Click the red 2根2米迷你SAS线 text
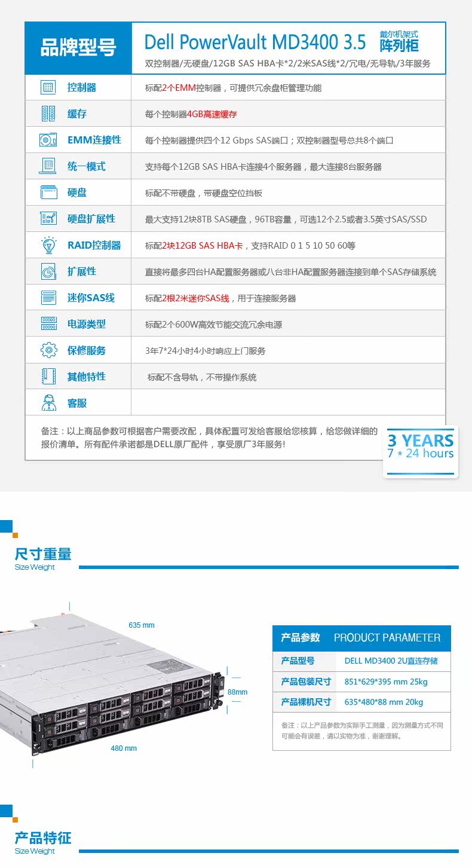 coord(195,298)
